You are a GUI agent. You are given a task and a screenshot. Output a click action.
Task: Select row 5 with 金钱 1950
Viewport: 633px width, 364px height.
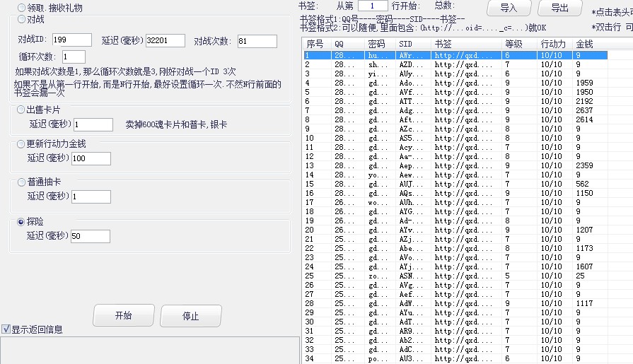[x=455, y=92]
